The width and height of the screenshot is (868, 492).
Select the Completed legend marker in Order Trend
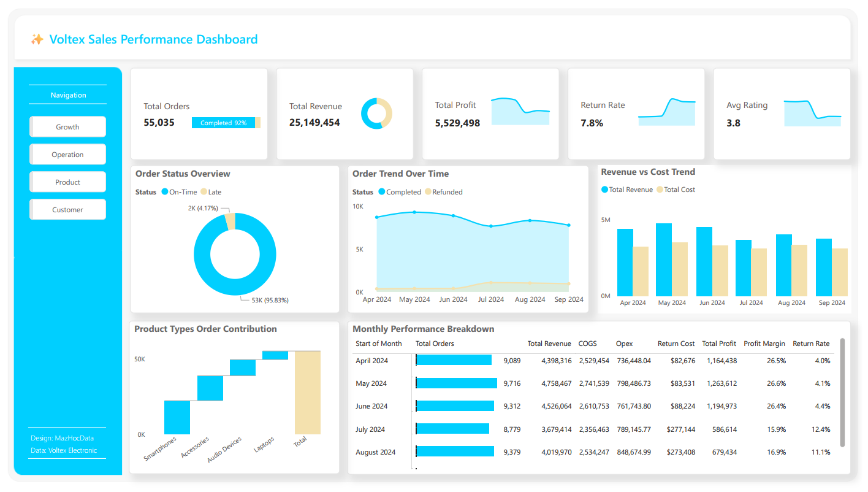(382, 192)
